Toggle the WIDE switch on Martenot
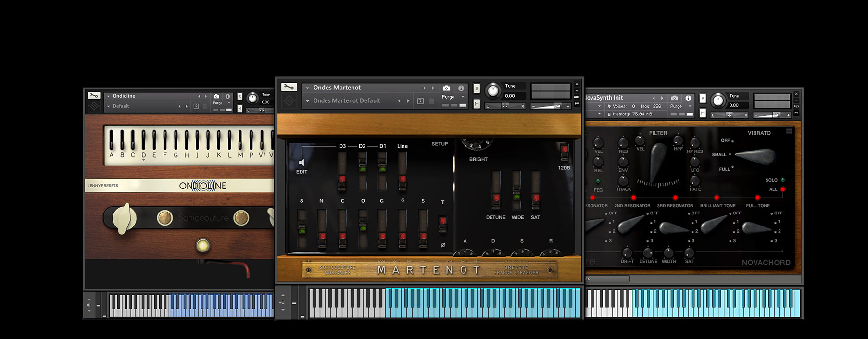 point(516,190)
